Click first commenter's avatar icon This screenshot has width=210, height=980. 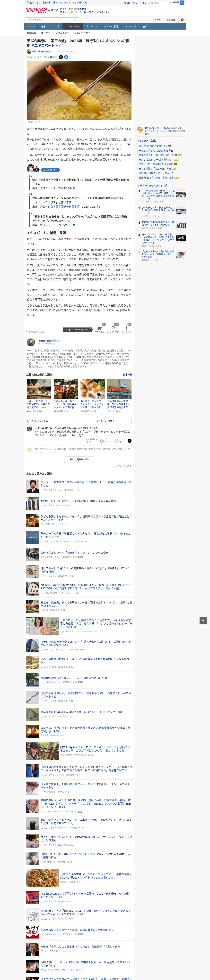(x=29, y=429)
